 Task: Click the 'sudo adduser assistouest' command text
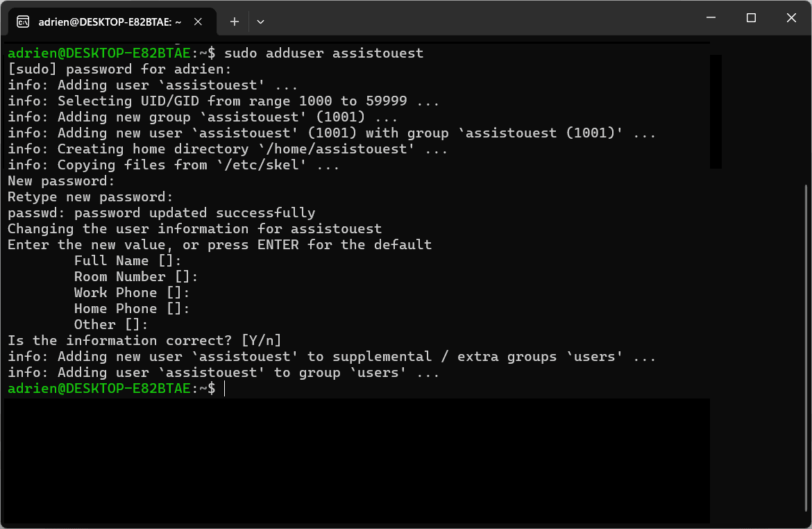coord(323,53)
